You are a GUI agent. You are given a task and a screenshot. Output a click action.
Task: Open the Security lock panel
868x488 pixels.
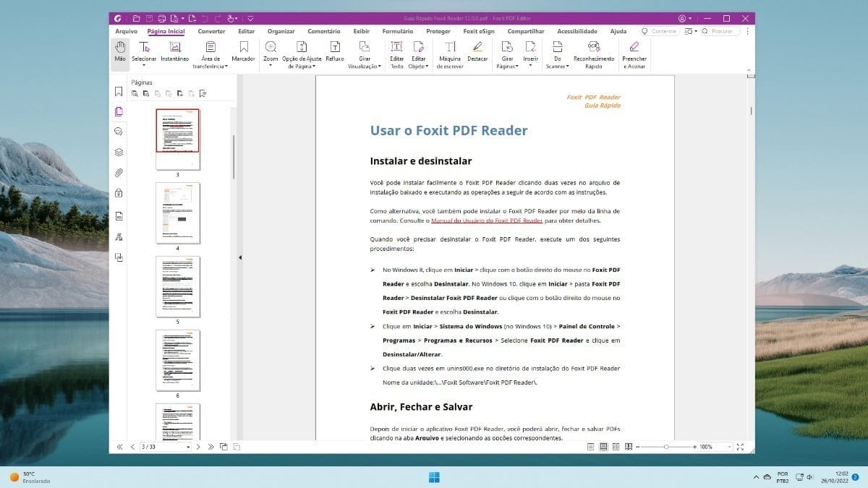tap(119, 193)
